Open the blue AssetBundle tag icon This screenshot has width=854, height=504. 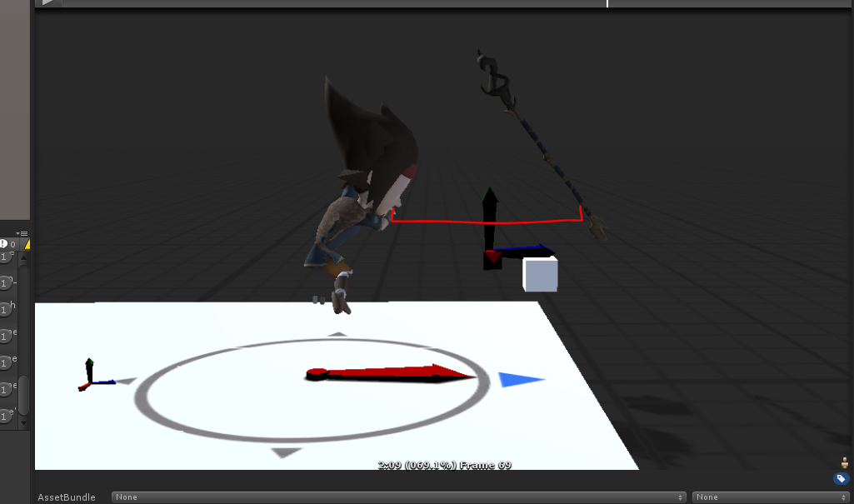point(841,478)
